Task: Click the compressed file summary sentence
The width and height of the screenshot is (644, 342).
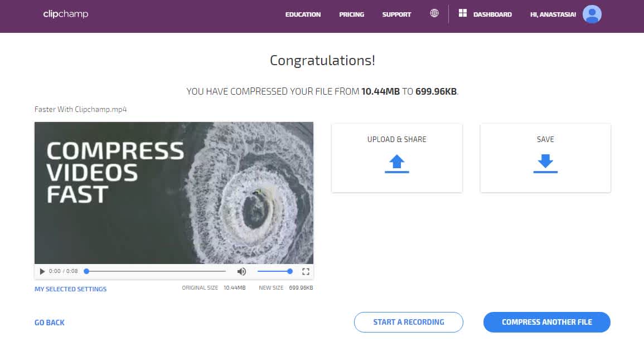Action: click(322, 91)
